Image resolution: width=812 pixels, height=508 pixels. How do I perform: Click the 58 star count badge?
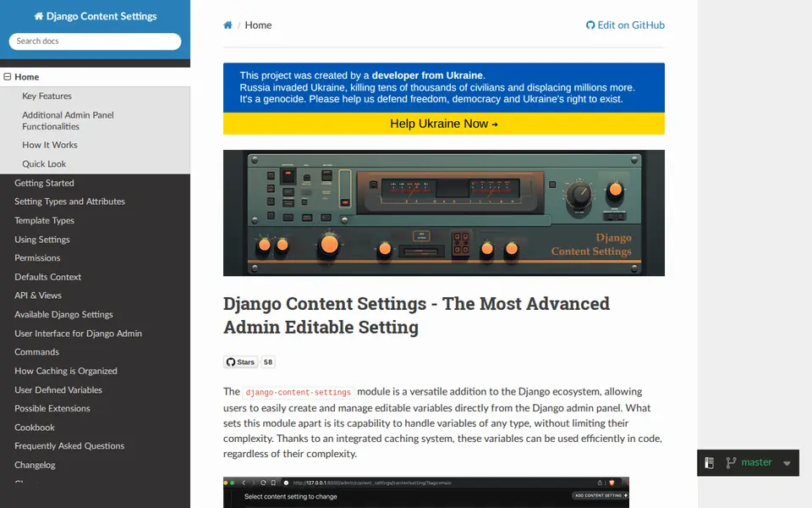point(268,362)
